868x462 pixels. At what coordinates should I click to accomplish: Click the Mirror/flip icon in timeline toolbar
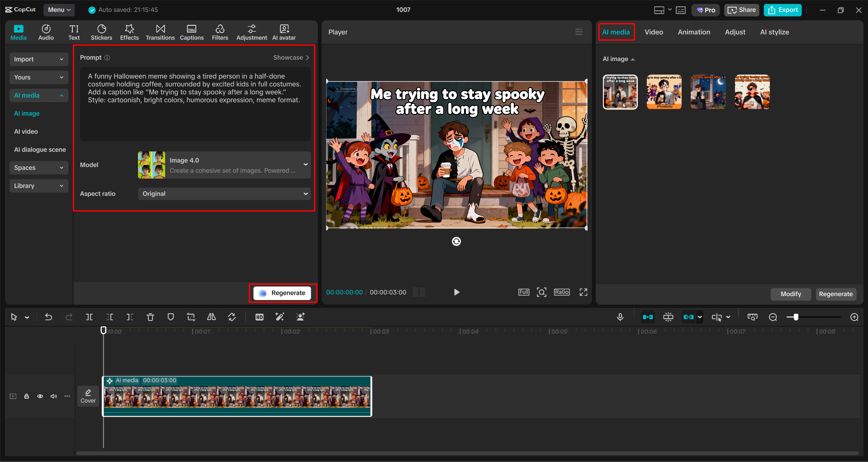(x=211, y=317)
